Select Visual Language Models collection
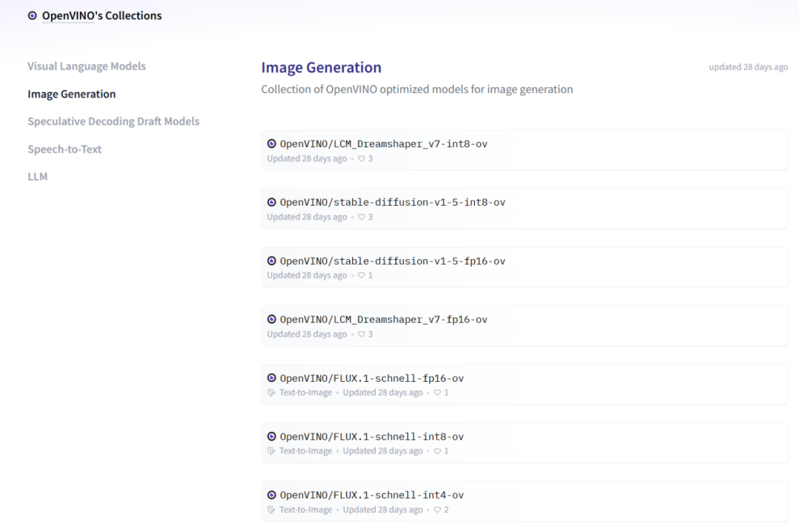The image size is (799, 532). point(87,67)
